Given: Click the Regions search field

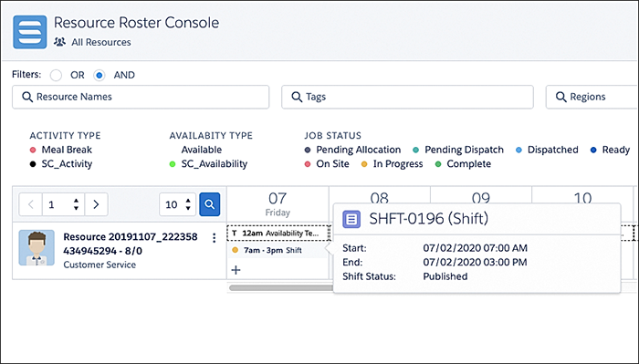Looking at the screenshot, I should [592, 97].
